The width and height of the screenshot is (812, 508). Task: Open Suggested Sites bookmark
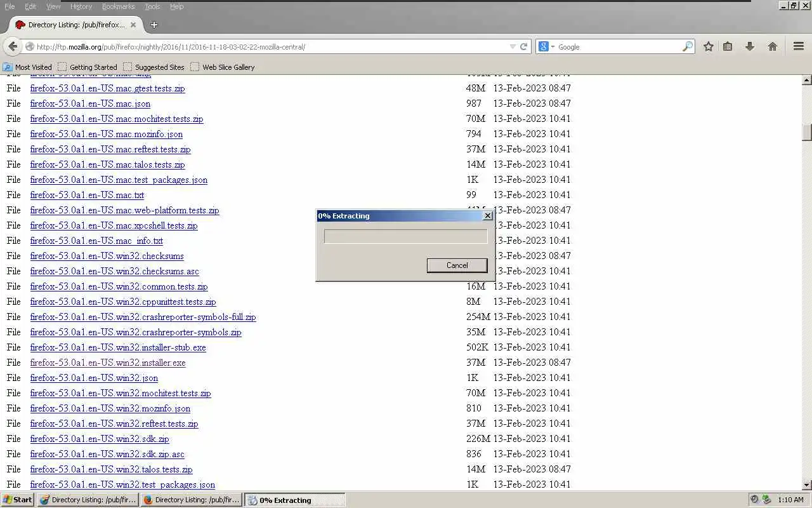(x=154, y=67)
